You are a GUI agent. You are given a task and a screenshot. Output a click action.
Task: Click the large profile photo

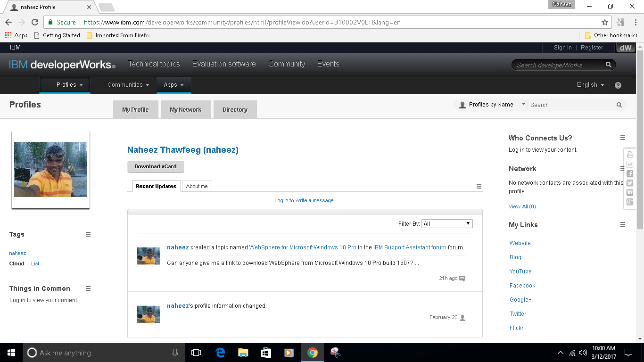(x=51, y=170)
